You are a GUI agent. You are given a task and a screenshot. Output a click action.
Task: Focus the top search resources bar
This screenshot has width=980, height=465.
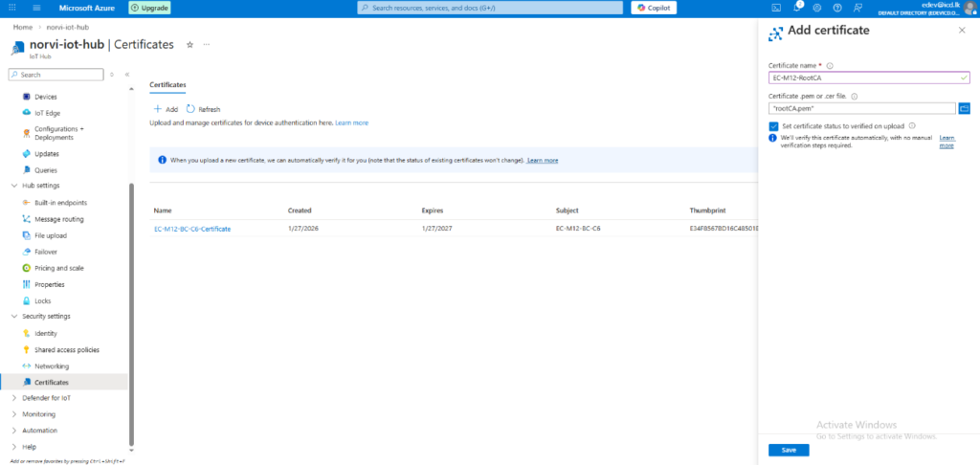(490, 8)
